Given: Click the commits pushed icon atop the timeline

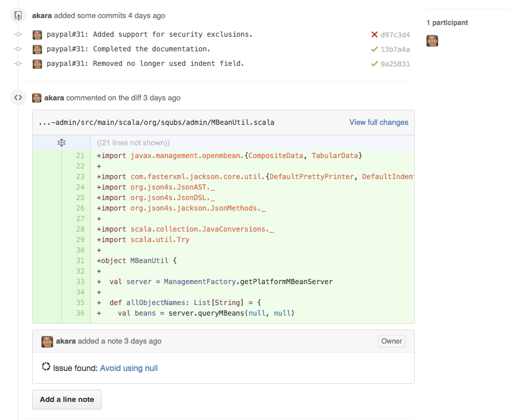Looking at the screenshot, I should 18,16.
